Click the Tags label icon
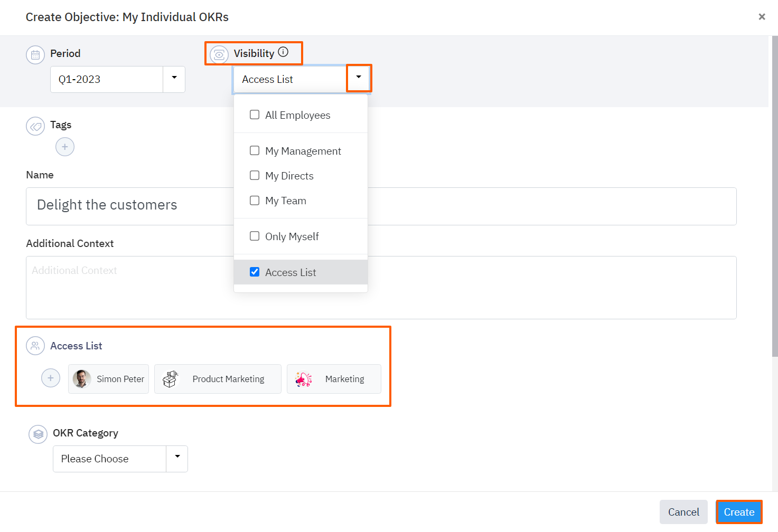778x532 pixels. click(35, 126)
